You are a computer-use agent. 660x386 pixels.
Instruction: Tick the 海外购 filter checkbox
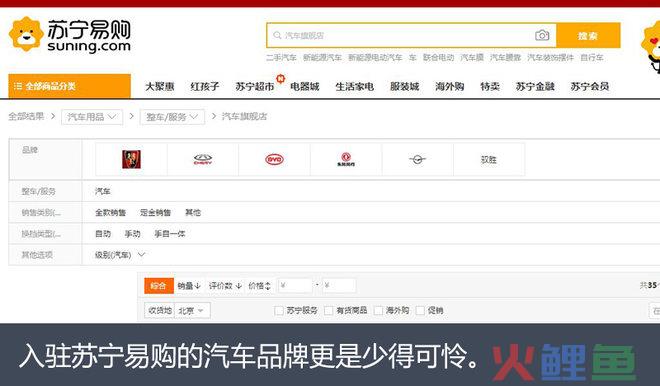coord(378,311)
